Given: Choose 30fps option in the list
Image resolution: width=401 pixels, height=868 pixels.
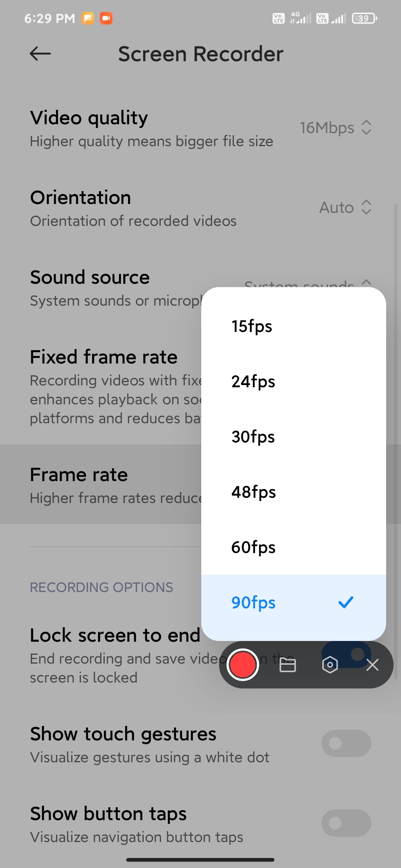Looking at the screenshot, I should (x=253, y=437).
